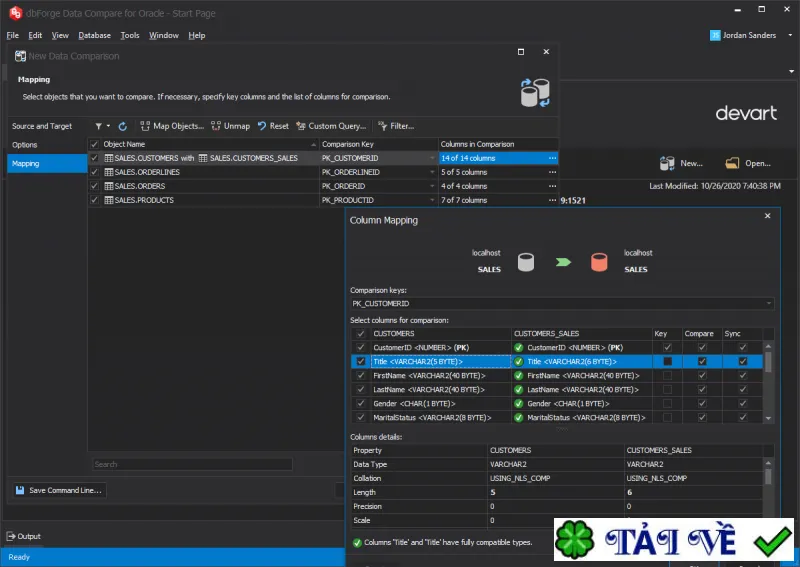Open the filter funnel icon dropdown

click(x=102, y=126)
